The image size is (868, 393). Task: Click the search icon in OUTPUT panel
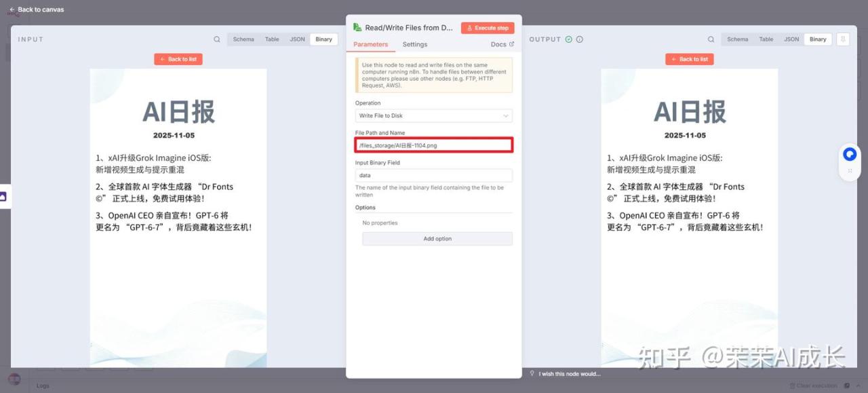[x=711, y=39]
